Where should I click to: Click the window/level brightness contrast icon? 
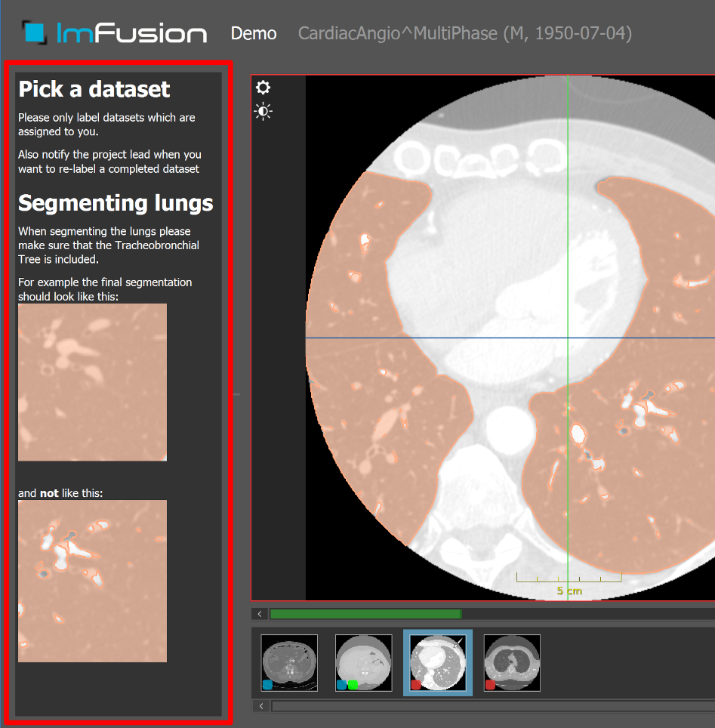pyautogui.click(x=264, y=112)
